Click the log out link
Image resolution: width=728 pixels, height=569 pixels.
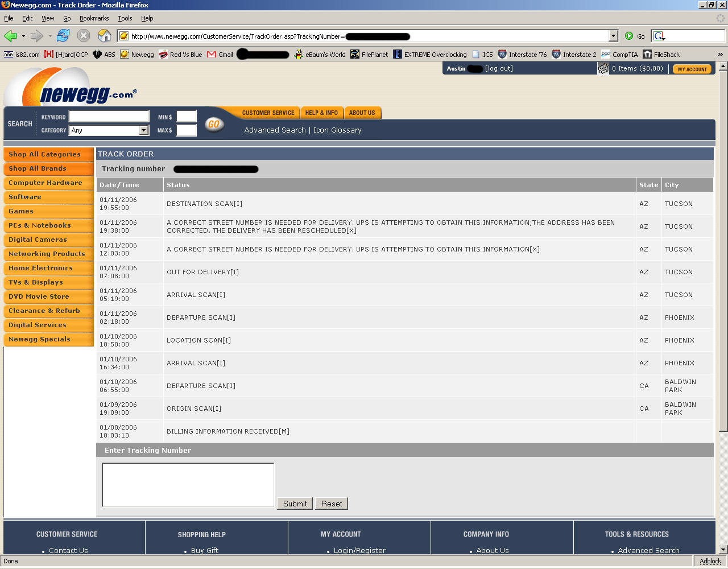coord(499,69)
